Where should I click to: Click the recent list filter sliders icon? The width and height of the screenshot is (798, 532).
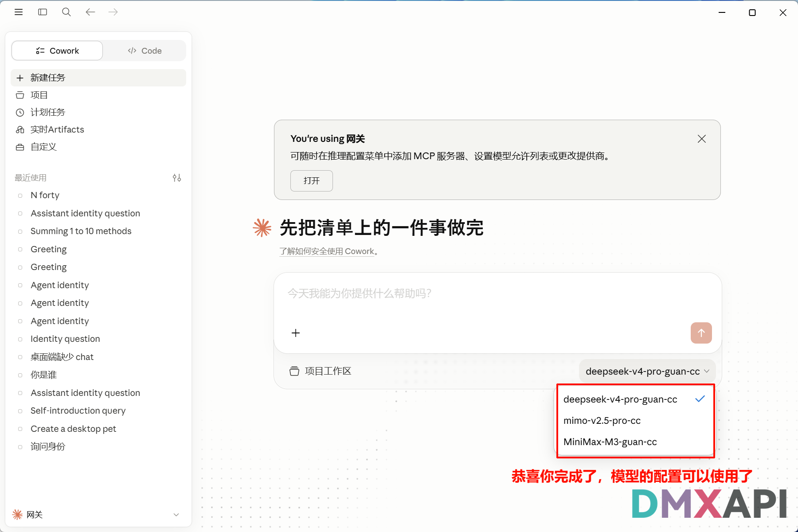(x=177, y=178)
